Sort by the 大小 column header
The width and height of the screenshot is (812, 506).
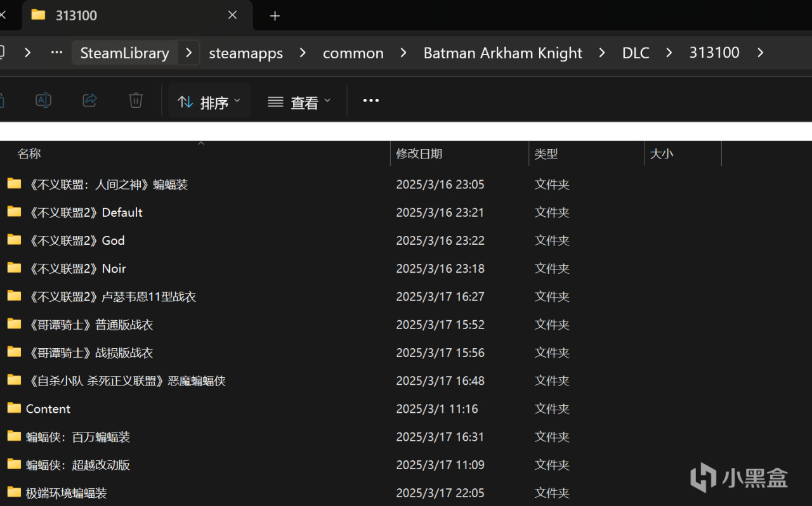662,153
